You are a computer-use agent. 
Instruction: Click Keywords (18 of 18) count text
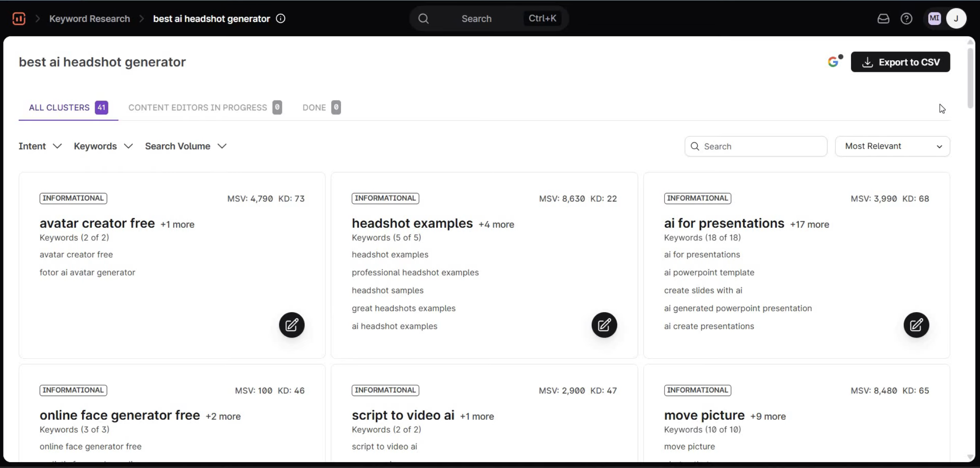[702, 238]
